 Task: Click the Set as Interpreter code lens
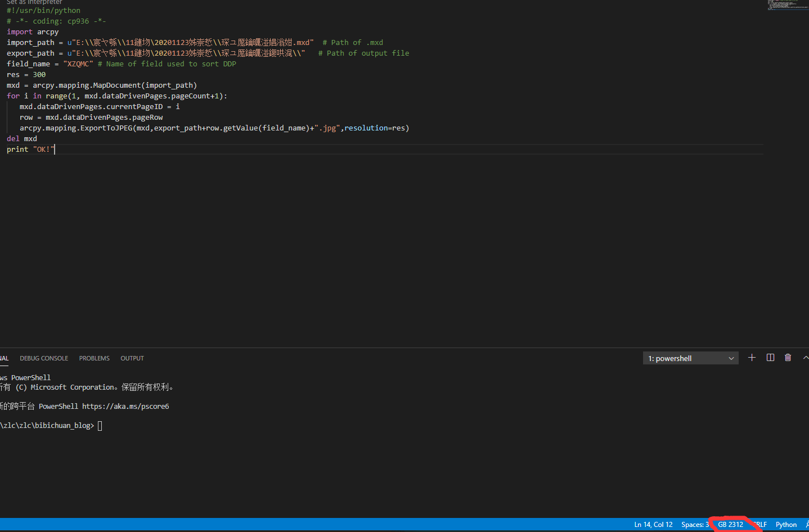34,2
